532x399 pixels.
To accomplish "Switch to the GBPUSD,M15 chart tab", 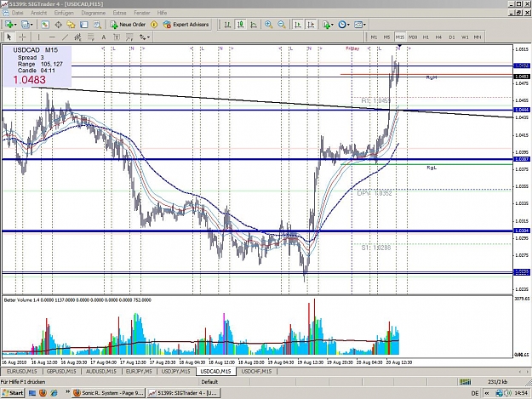I will pyautogui.click(x=61, y=372).
